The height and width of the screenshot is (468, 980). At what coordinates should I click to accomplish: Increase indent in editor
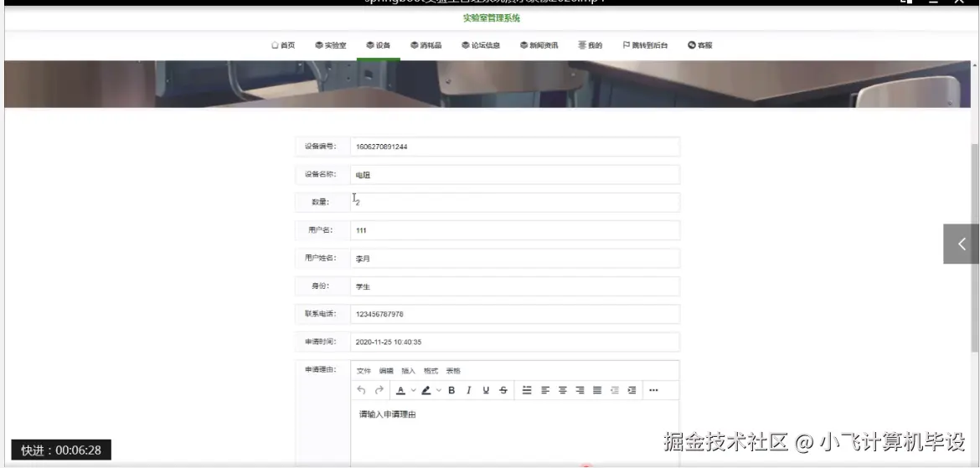click(632, 390)
